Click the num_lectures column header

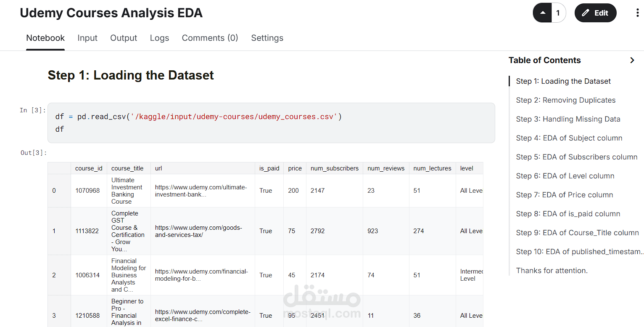click(x=432, y=168)
